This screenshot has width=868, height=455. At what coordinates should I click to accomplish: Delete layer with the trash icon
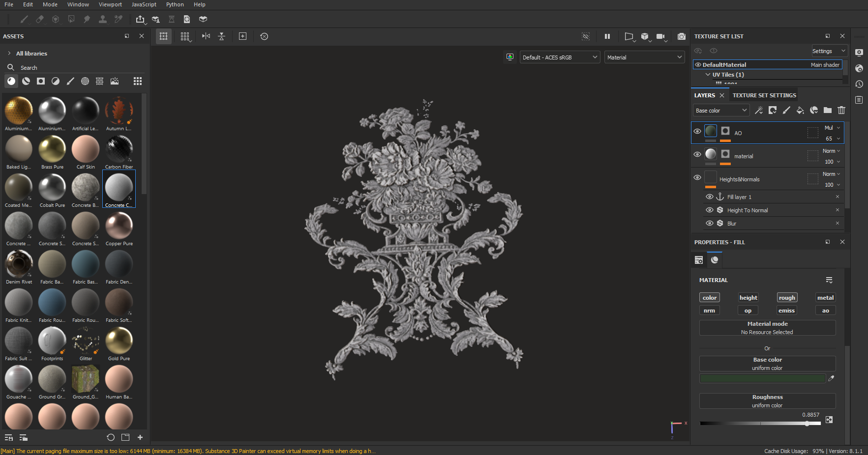click(841, 111)
